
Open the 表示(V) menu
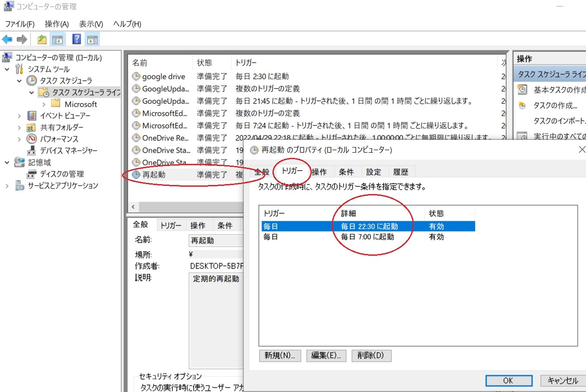pos(91,24)
